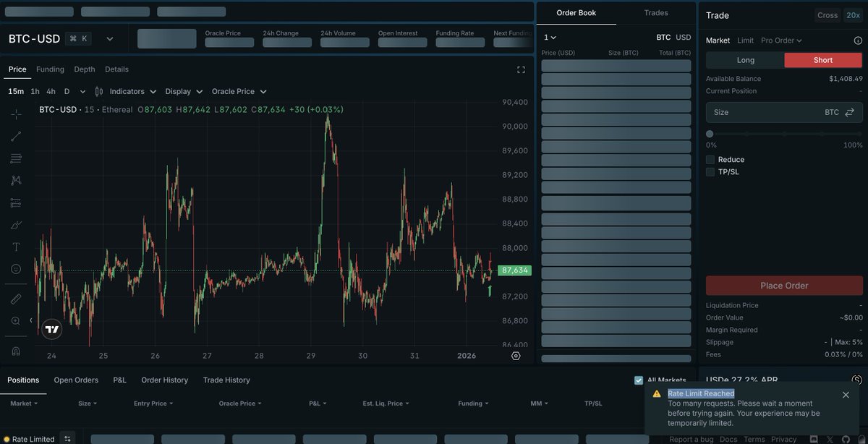The height and width of the screenshot is (444, 868).
Task: Open the Fibonacci retracement tool
Action: coord(16,158)
